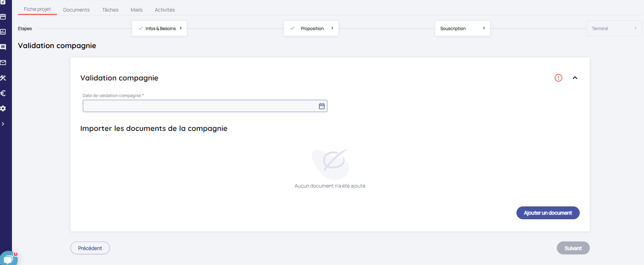Open the live chat bubble widget

click(x=8, y=259)
